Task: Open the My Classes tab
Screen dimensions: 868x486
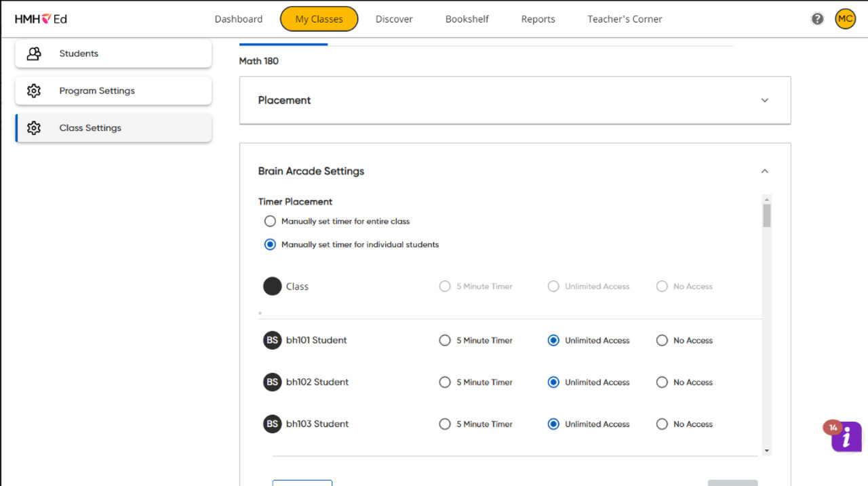Action: (319, 19)
